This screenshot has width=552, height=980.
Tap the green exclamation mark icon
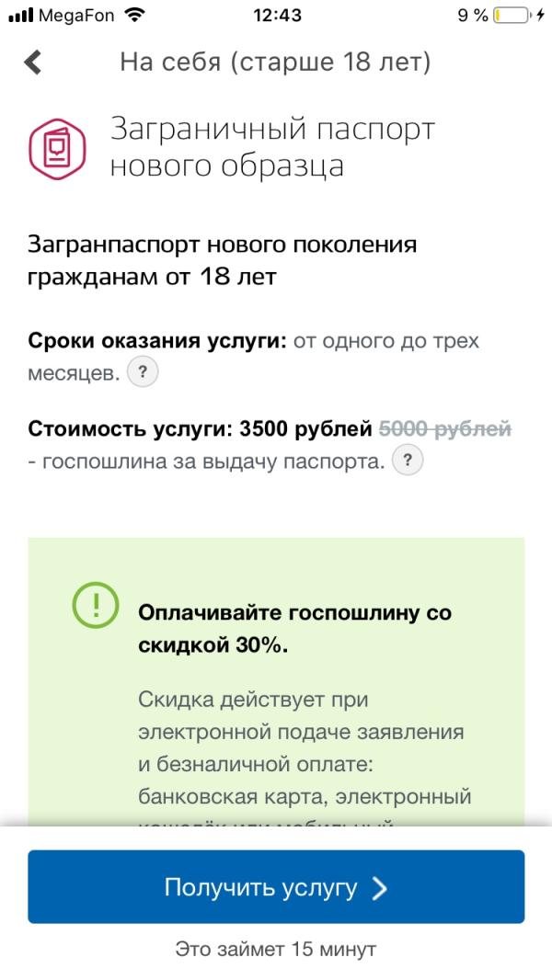95,605
